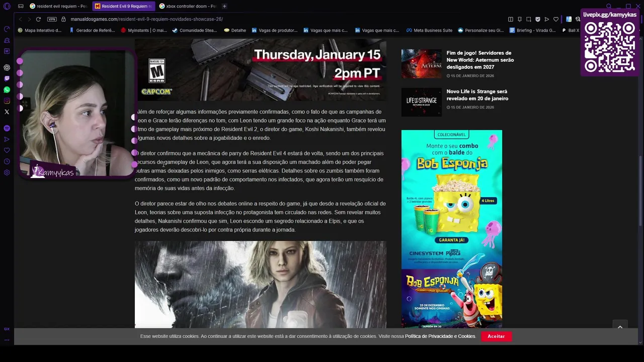Image resolution: width=644 pixels, height=362 pixels.
Task: Open Life is Strange article thumbnail
Action: tap(421, 102)
